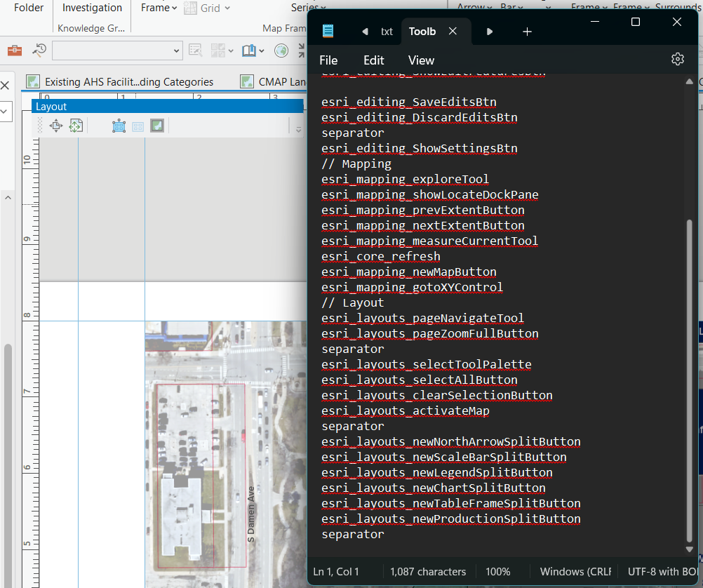Open the empty combo box on the toolbar
The height and width of the screenshot is (588, 703).
tap(117, 51)
